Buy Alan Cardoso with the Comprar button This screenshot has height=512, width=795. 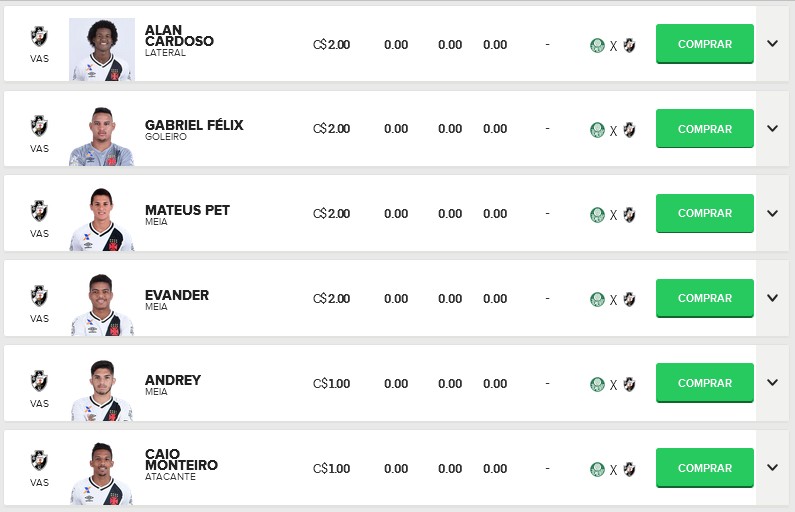coord(704,44)
